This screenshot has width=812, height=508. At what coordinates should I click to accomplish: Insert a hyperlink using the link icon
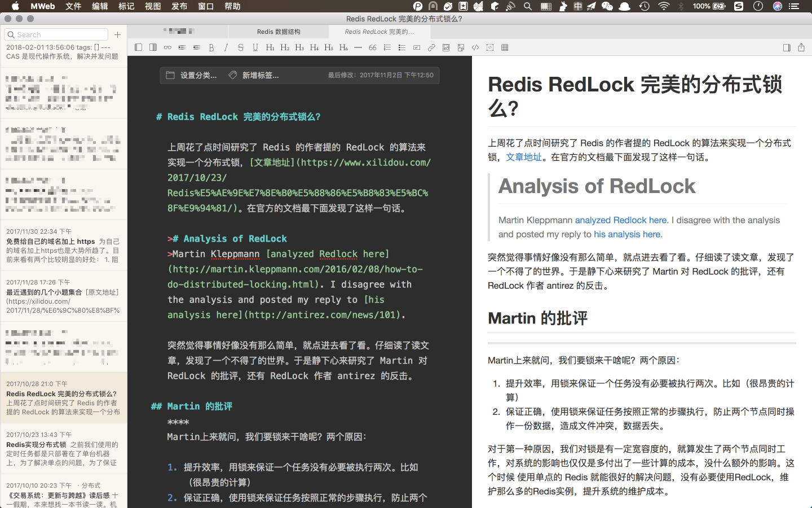(x=431, y=48)
